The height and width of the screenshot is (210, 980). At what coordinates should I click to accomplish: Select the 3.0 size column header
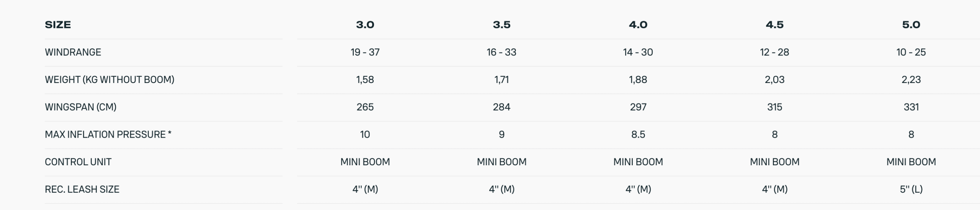tap(365, 25)
